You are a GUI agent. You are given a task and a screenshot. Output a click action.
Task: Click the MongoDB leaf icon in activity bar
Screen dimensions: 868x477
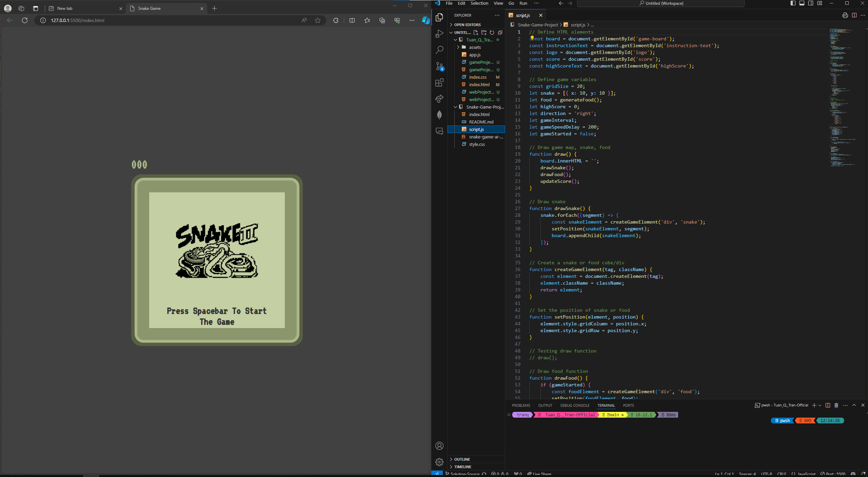click(x=439, y=115)
